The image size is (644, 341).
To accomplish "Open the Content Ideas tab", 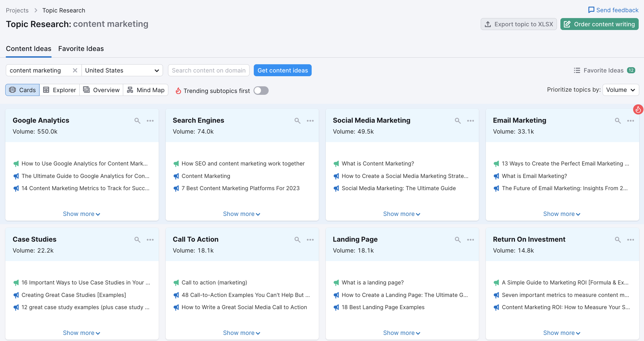I will pos(28,48).
